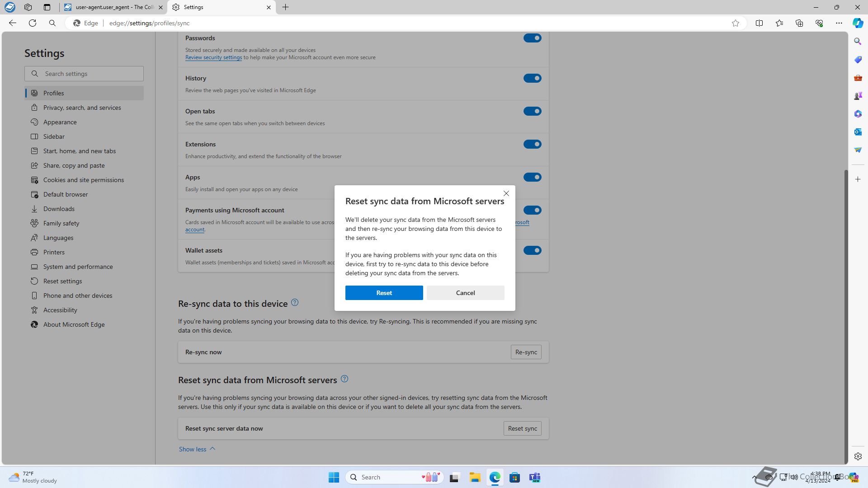Open sidebar Search tool

[858, 42]
